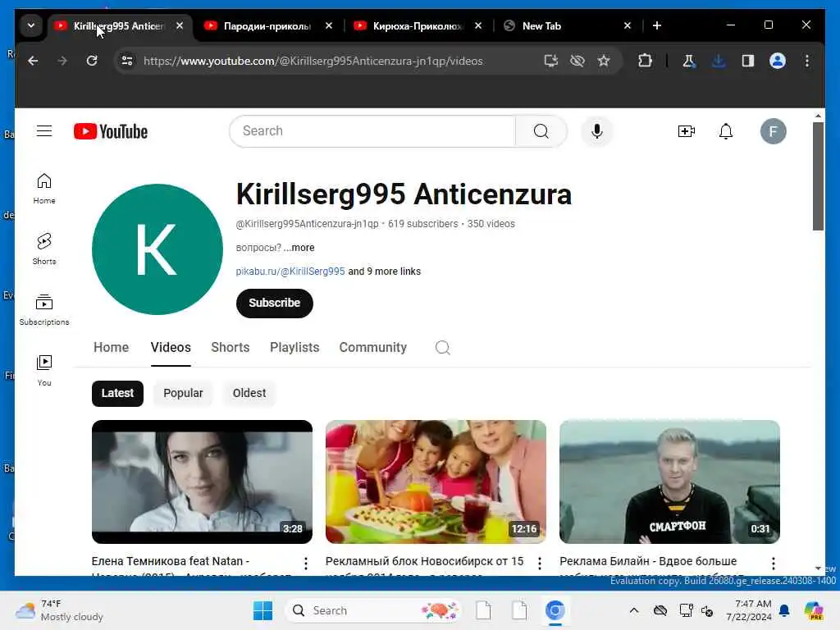Play the Рекламный блок Новосибирск video thumbnail
840x630 pixels.
point(436,482)
